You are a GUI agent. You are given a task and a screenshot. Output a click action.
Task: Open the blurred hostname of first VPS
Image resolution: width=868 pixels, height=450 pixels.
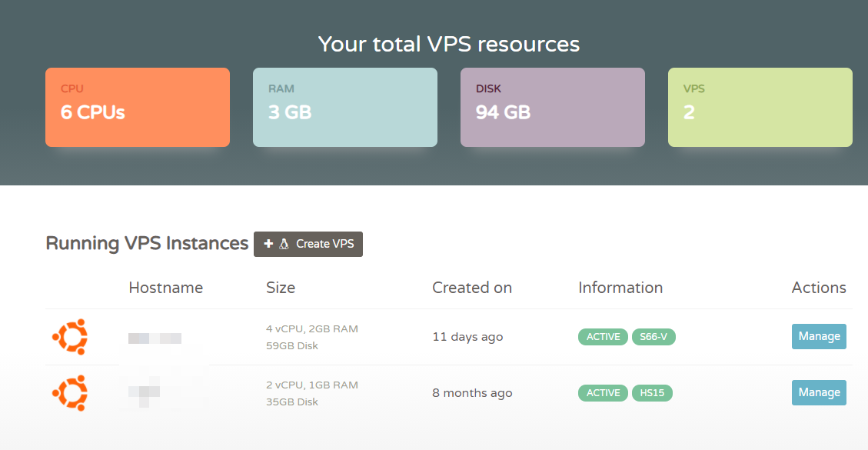pos(155,338)
